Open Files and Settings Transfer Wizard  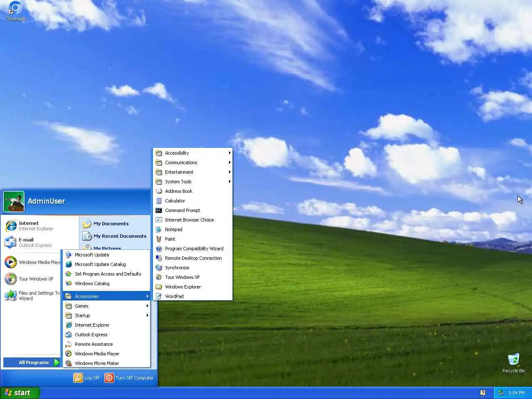click(x=32, y=296)
